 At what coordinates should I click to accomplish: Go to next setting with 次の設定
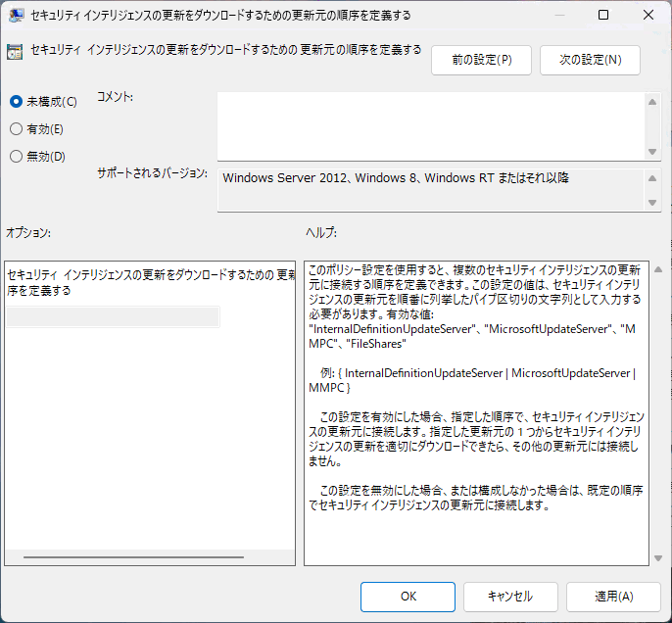point(590,60)
